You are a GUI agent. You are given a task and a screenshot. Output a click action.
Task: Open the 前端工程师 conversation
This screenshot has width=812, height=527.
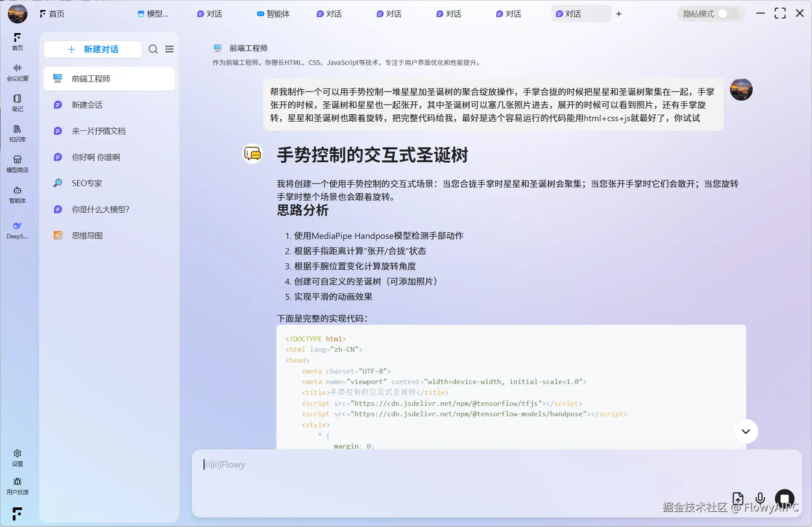tap(109, 79)
